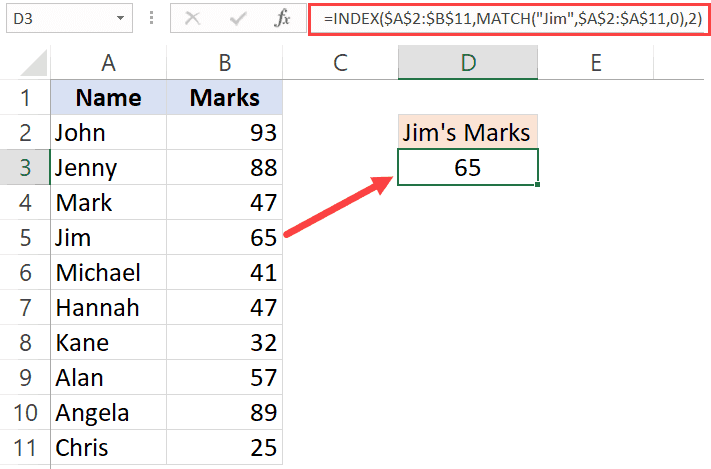Image resolution: width=711 pixels, height=469 pixels.
Task: Select row 4 header
Action: coord(25,202)
